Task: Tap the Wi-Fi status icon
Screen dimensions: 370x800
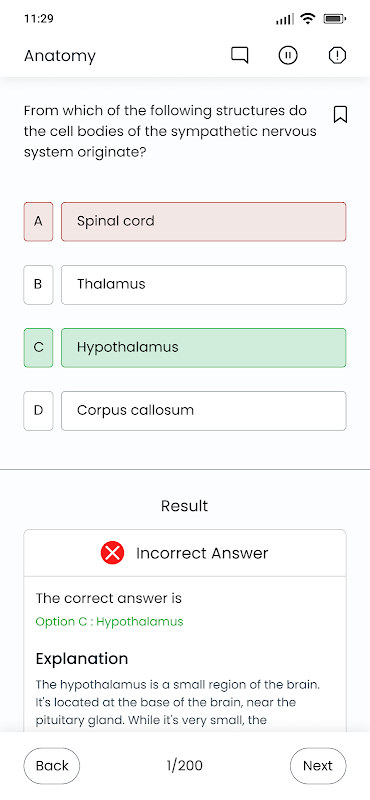Action: coord(308,19)
